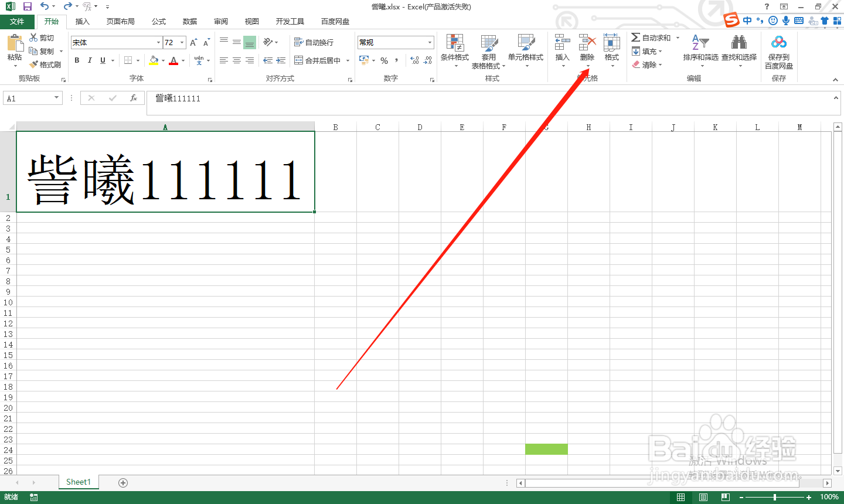Toggle italic formatting

click(x=90, y=60)
